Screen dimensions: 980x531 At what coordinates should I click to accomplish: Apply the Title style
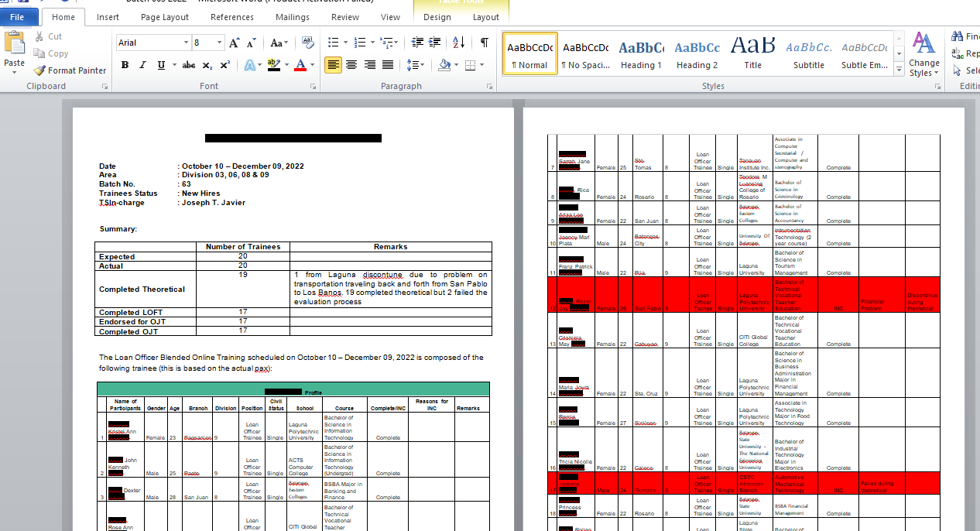tap(752, 54)
